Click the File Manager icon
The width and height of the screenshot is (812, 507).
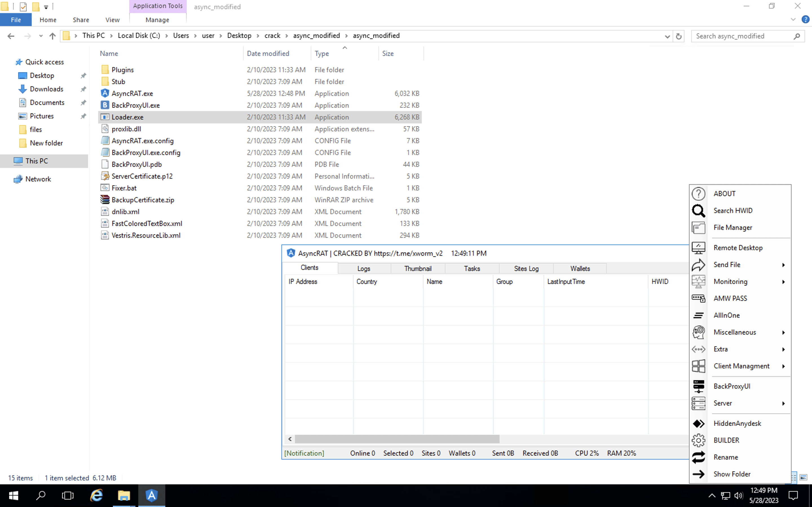click(698, 228)
